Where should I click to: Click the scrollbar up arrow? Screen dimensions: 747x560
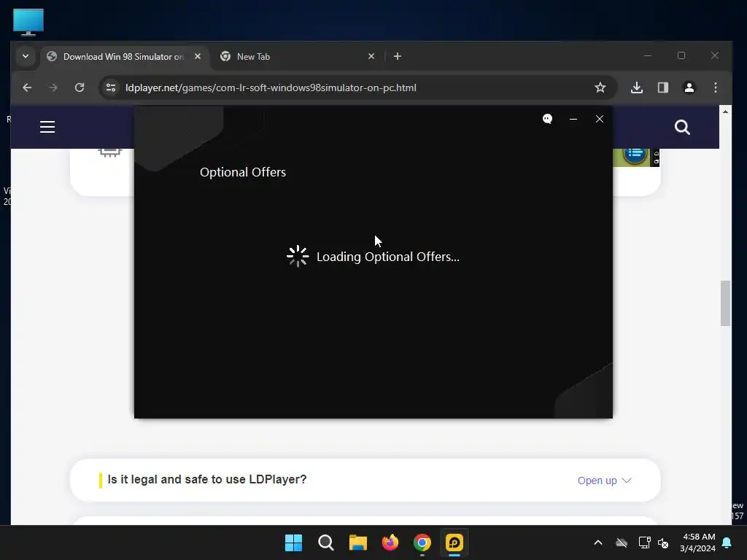pos(725,112)
